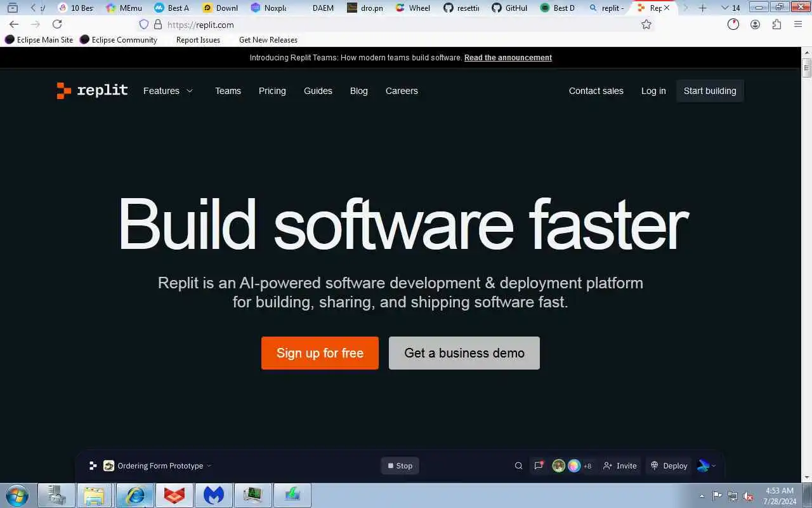Click the Log in link
Image resolution: width=812 pixels, height=508 pixels.
point(653,91)
